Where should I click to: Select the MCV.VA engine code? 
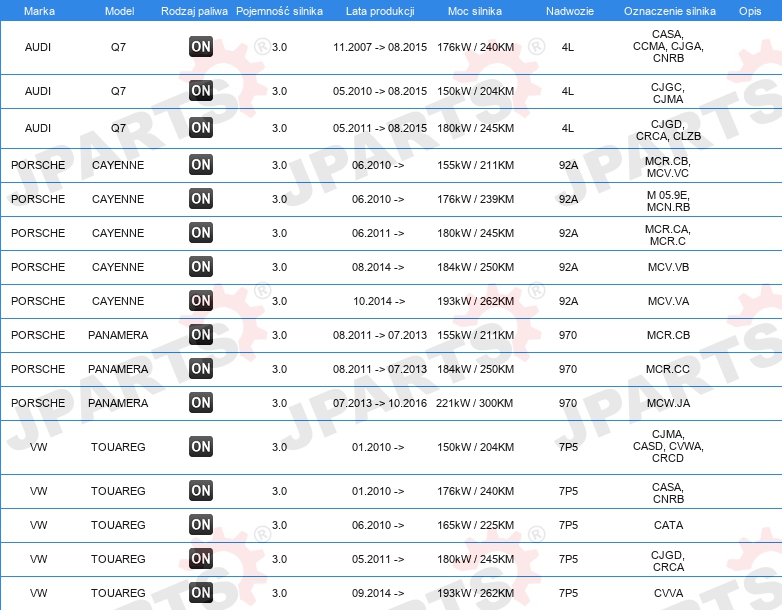(668, 301)
